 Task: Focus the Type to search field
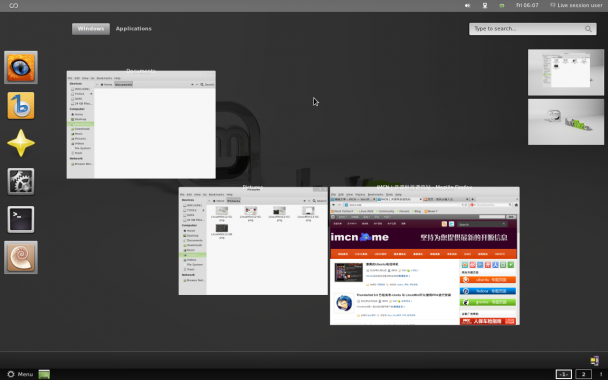[533, 29]
